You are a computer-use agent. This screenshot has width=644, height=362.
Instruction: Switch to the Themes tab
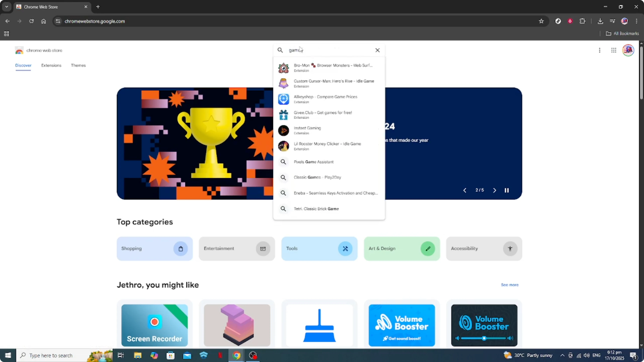(x=78, y=65)
